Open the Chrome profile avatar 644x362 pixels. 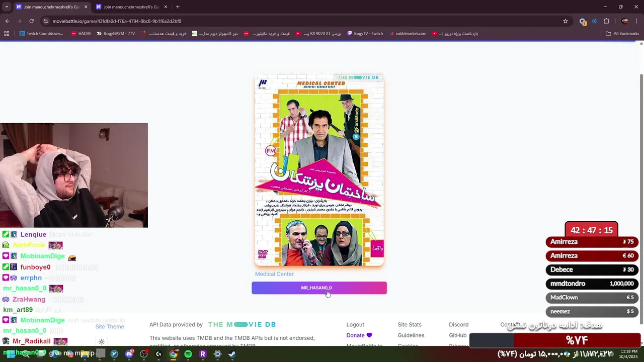click(x=624, y=21)
